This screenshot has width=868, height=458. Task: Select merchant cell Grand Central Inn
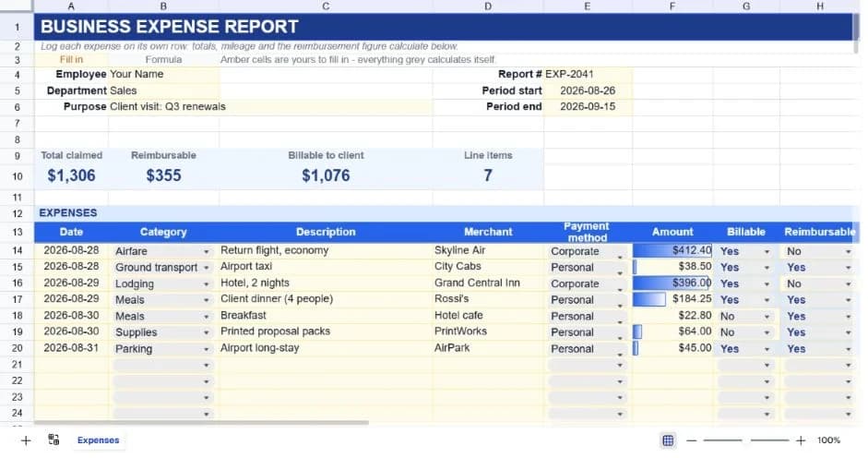click(x=488, y=283)
